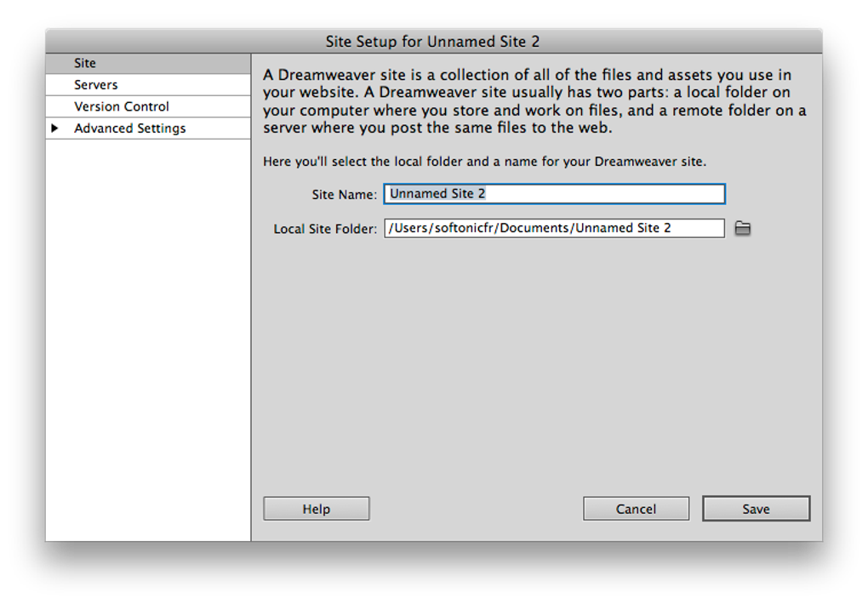This screenshot has width=868, height=604.
Task: Select the Site category in sidebar
Action: (x=85, y=63)
